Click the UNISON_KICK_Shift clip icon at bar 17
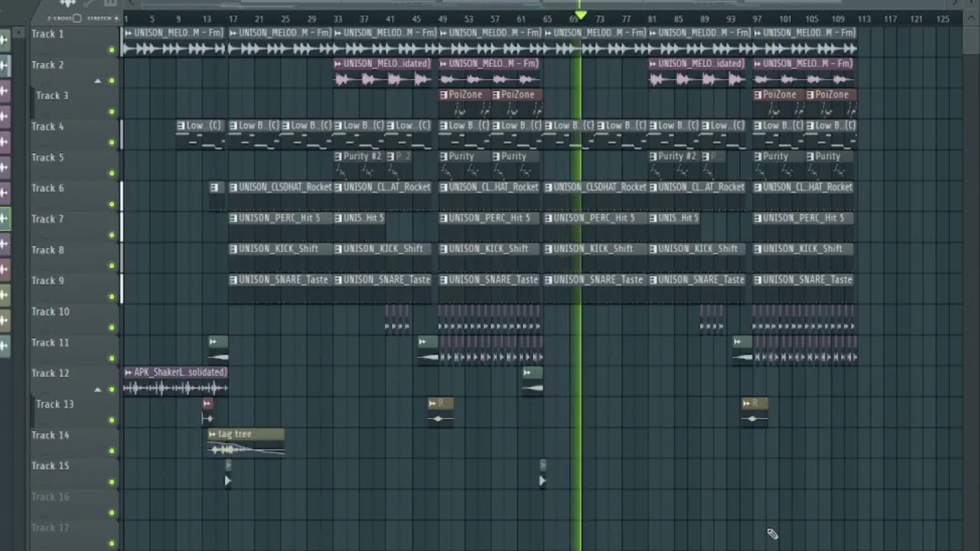Image resolution: width=980 pixels, height=551 pixels. [x=234, y=249]
